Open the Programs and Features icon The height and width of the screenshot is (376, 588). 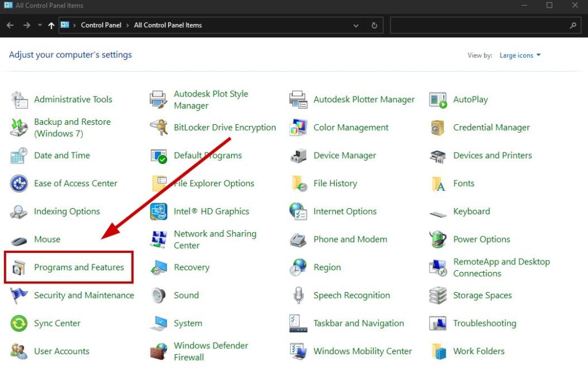(19, 267)
